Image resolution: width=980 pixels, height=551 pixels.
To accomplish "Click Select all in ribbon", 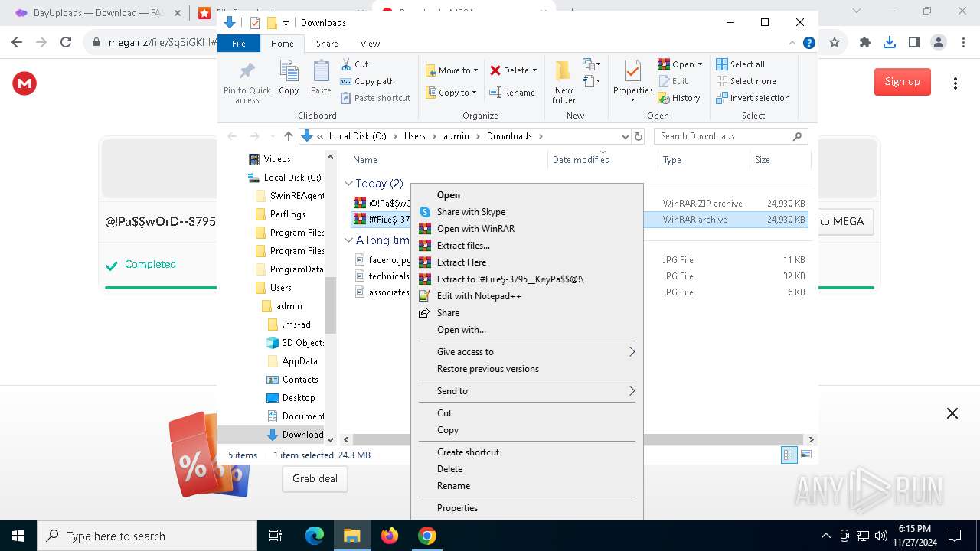I will point(740,64).
